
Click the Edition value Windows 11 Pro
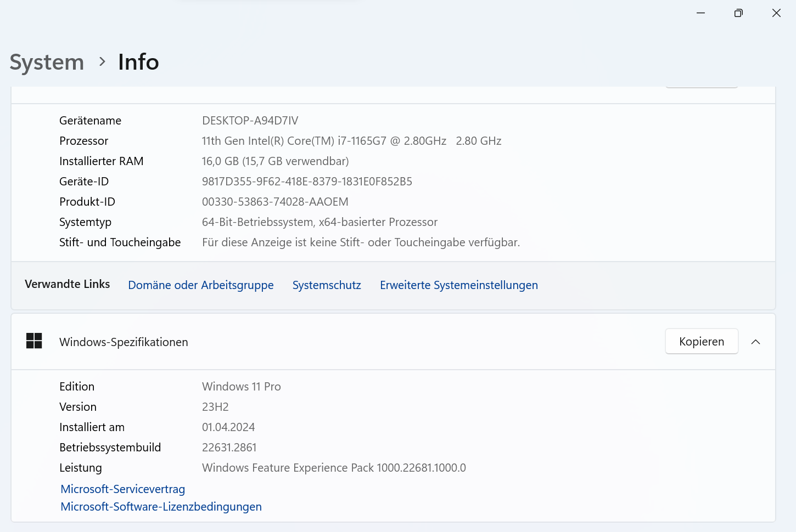[x=242, y=387]
